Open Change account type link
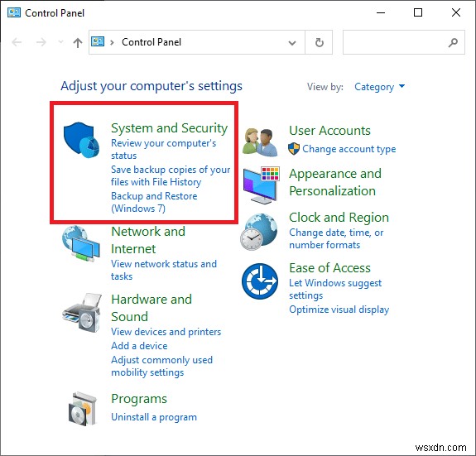The height and width of the screenshot is (456, 476). (349, 149)
